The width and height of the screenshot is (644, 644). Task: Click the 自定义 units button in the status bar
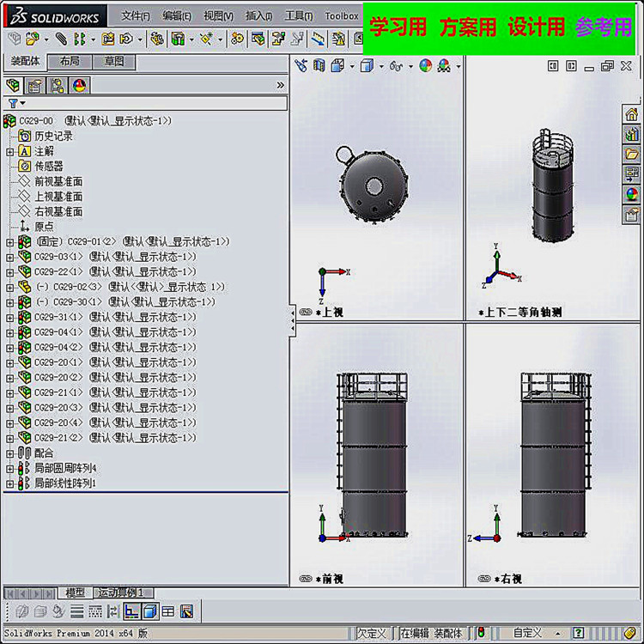(x=527, y=633)
